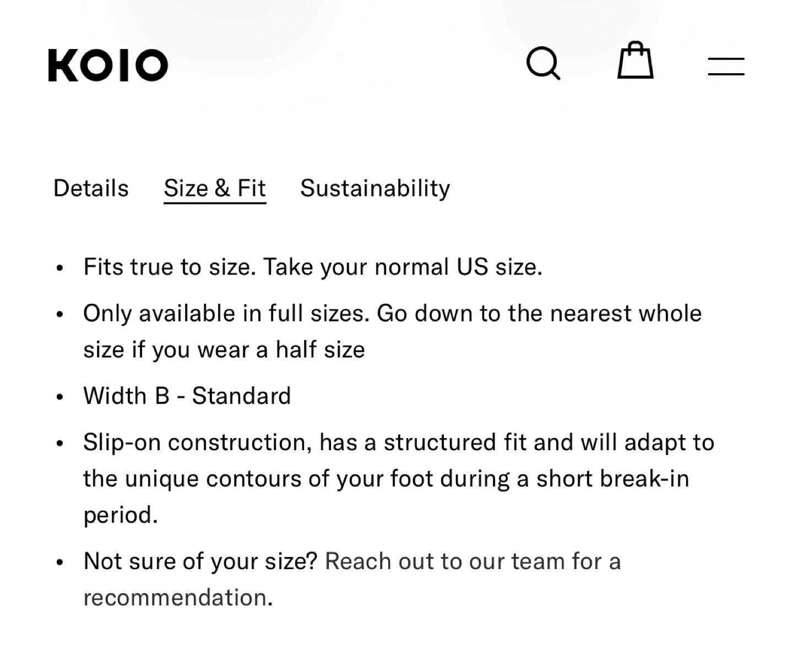This screenshot has height=672, width=793.
Task: Click the bullet before 'Only available'
Action: (60, 315)
